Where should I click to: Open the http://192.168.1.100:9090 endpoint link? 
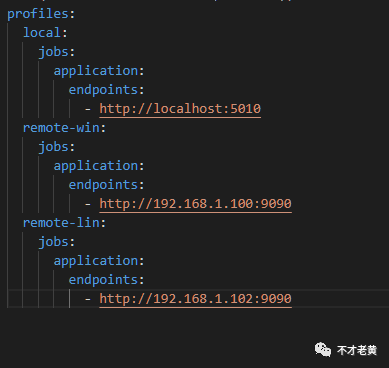click(x=195, y=204)
